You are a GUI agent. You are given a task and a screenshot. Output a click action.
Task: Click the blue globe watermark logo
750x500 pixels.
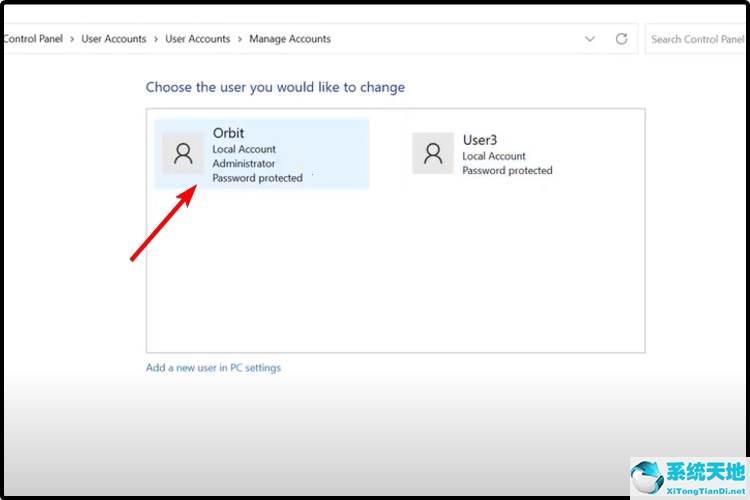[x=649, y=476]
